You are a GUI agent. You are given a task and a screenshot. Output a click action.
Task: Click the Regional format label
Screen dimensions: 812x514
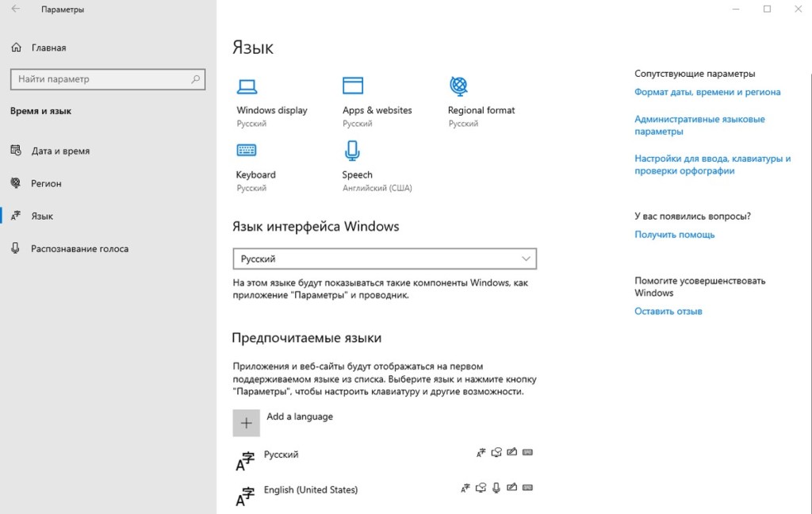481,110
